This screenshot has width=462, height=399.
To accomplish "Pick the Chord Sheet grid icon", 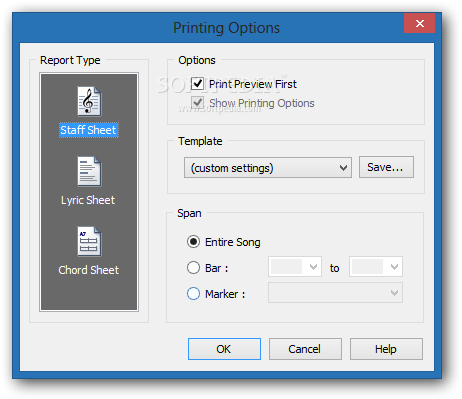I will (x=89, y=241).
